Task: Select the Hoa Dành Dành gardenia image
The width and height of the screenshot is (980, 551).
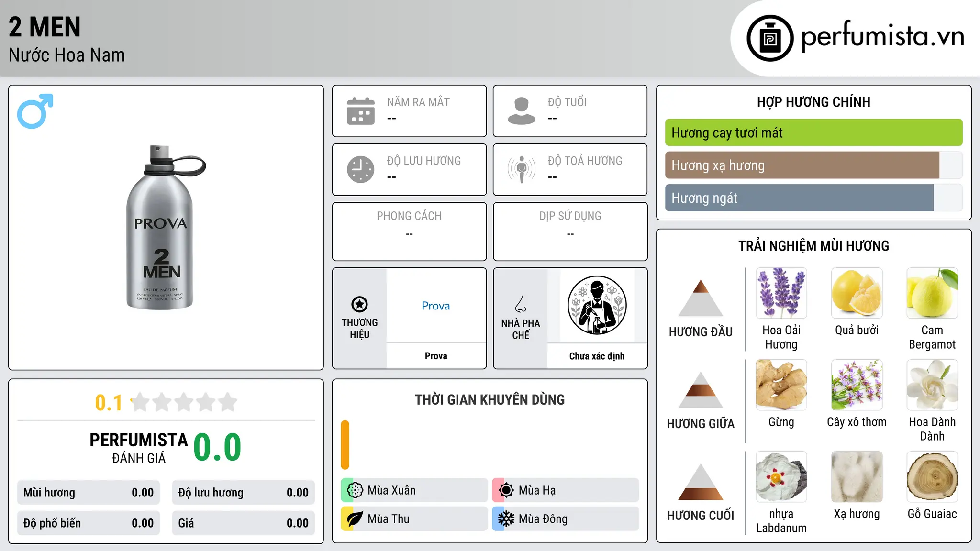Action: click(x=932, y=385)
